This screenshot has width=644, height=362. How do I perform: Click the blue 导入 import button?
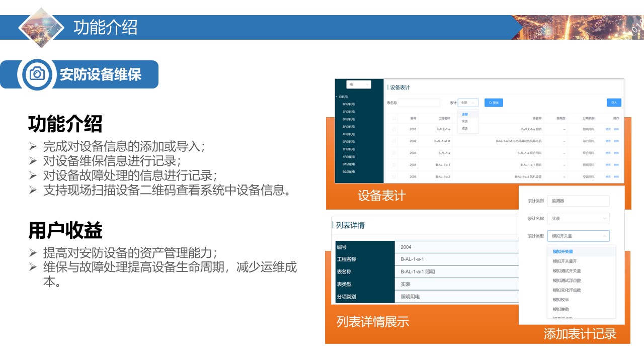pyautogui.click(x=614, y=102)
